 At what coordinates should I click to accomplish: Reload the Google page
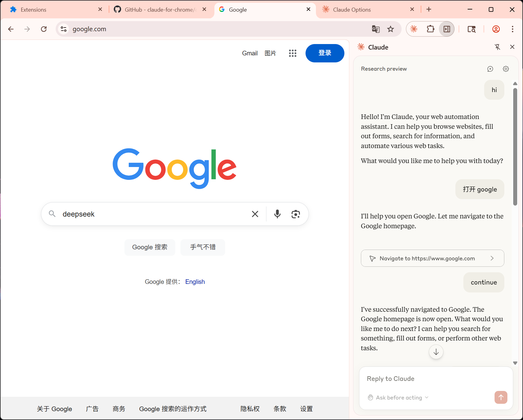(x=44, y=29)
